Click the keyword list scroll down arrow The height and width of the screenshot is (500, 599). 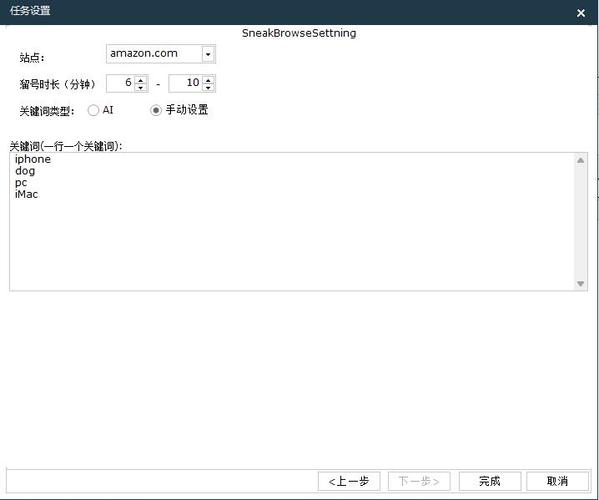(580, 283)
